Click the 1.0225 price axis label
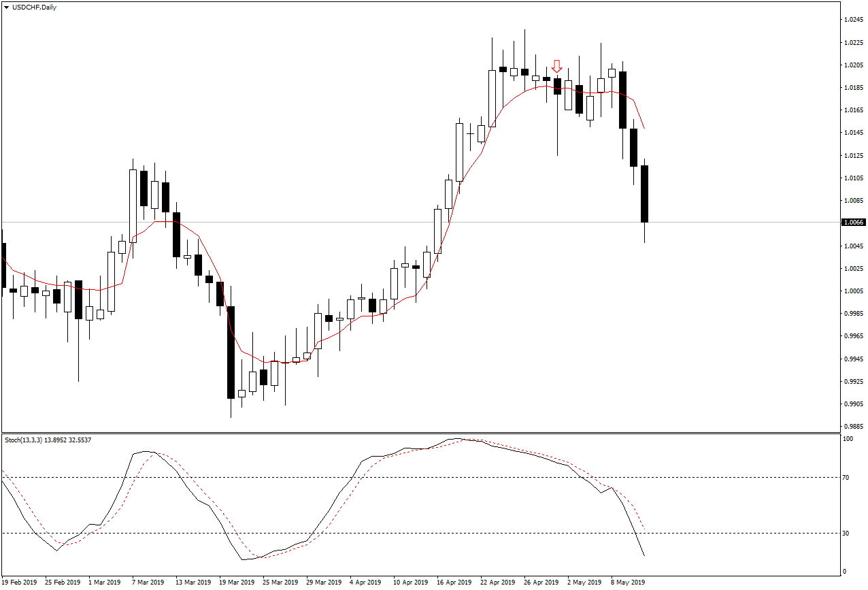 854,42
